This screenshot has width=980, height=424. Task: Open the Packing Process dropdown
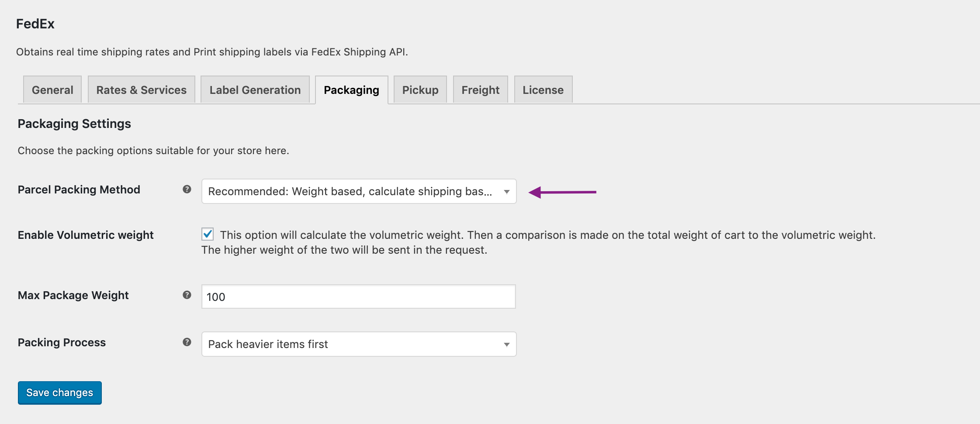point(359,344)
